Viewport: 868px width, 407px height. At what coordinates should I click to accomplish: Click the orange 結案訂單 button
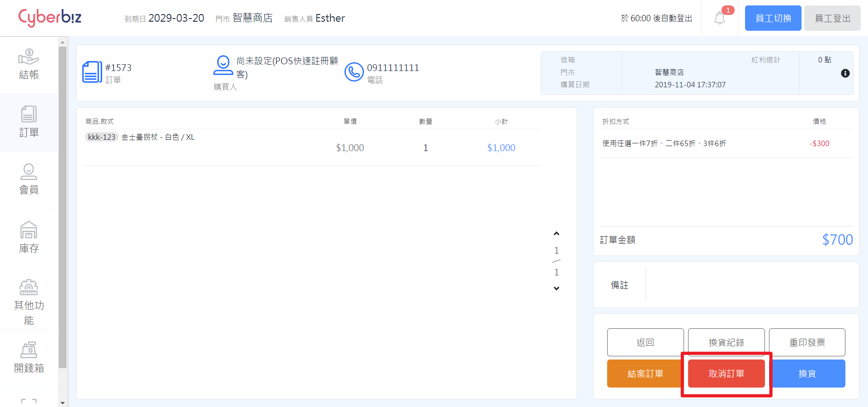645,374
